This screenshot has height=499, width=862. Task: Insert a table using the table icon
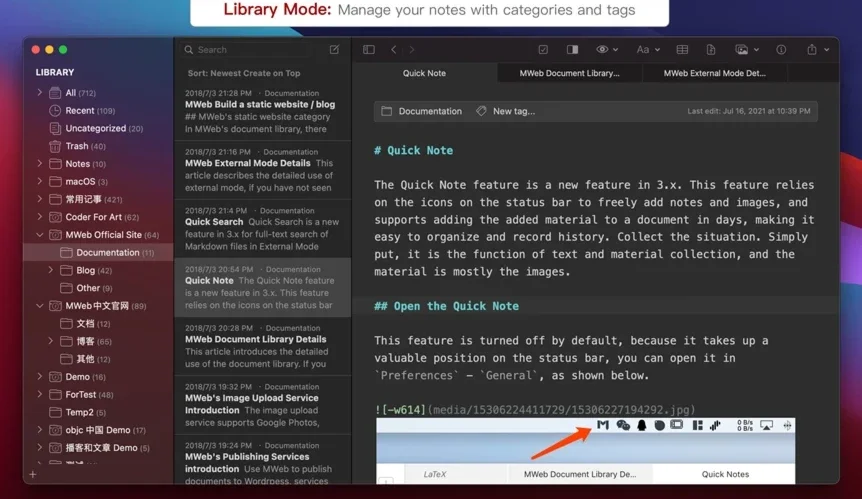pyautogui.click(x=682, y=49)
